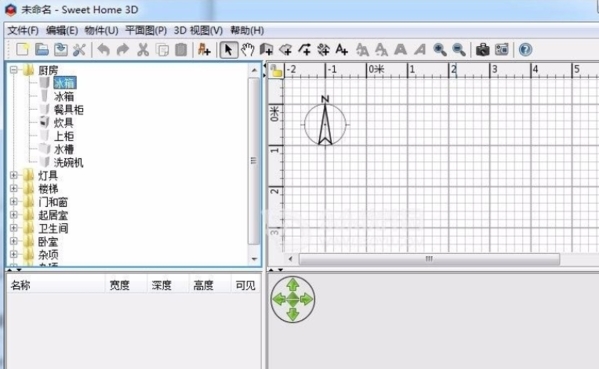
Task: Click catalog scrollbar down arrow
Action: pos(254,259)
